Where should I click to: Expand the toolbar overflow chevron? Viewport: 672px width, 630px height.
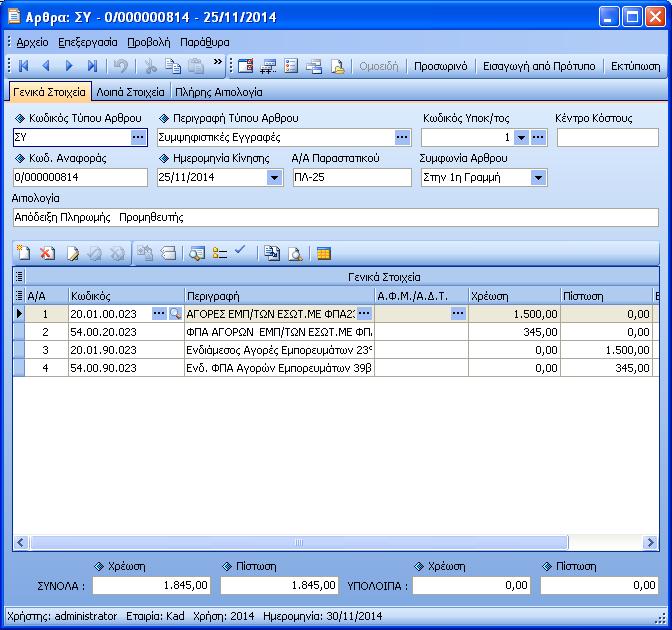point(218,62)
